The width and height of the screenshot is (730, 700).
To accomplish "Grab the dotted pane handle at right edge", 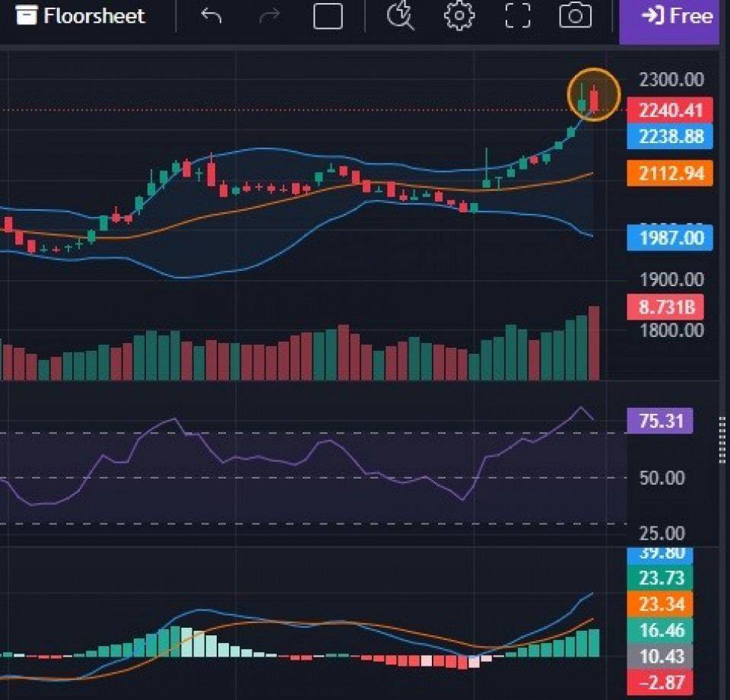I will 722,440.
